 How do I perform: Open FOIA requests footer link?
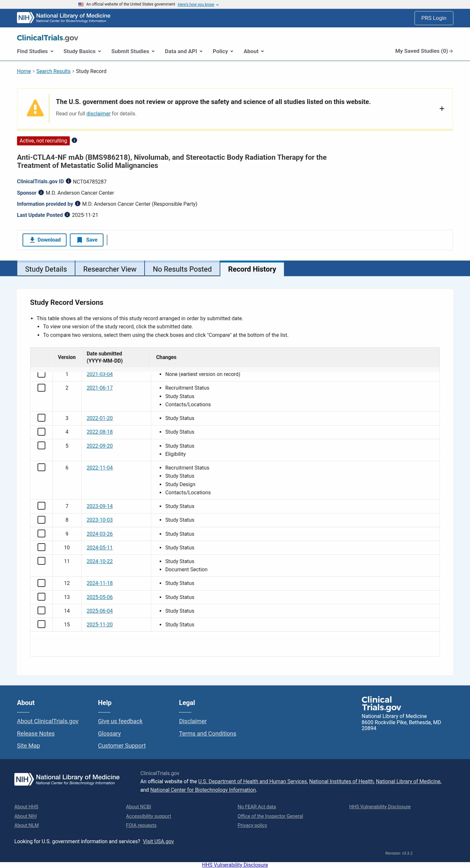[141, 825]
